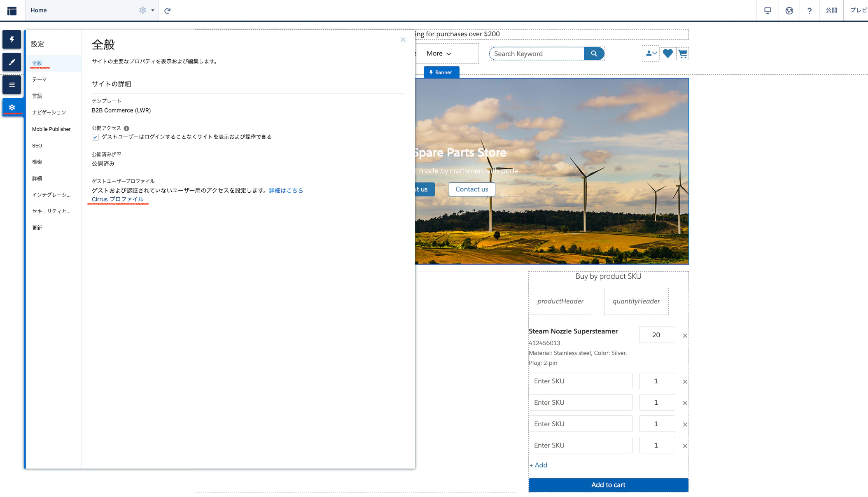This screenshot has height=497, width=868.
Task: Open the Home page properties gear
Action: click(142, 10)
